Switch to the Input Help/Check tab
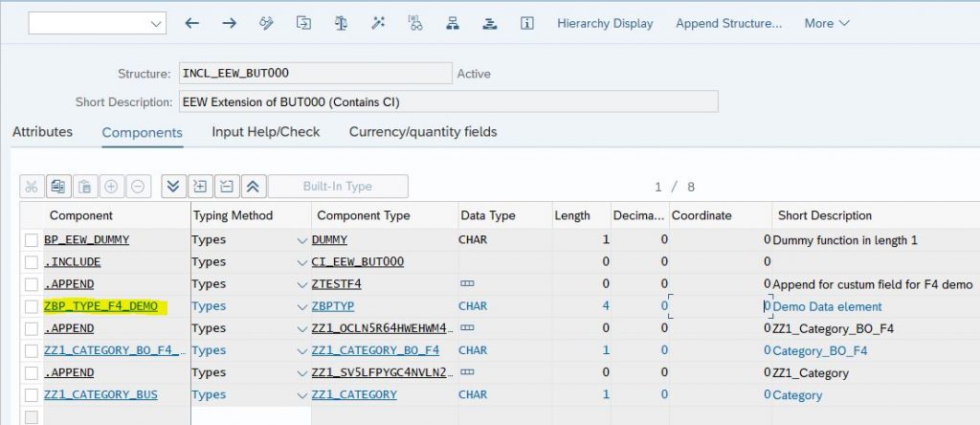 click(266, 132)
